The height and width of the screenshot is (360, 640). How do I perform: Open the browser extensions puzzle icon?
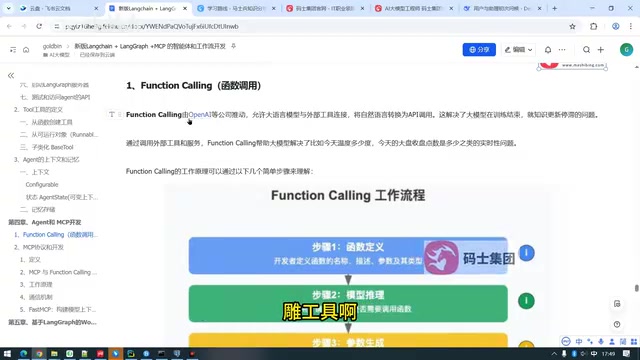point(593,26)
